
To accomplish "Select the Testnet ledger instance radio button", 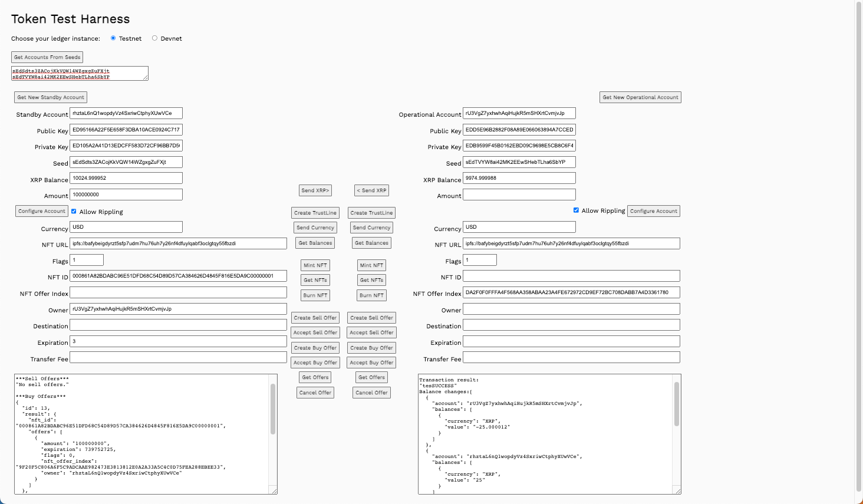I will pyautogui.click(x=113, y=38).
